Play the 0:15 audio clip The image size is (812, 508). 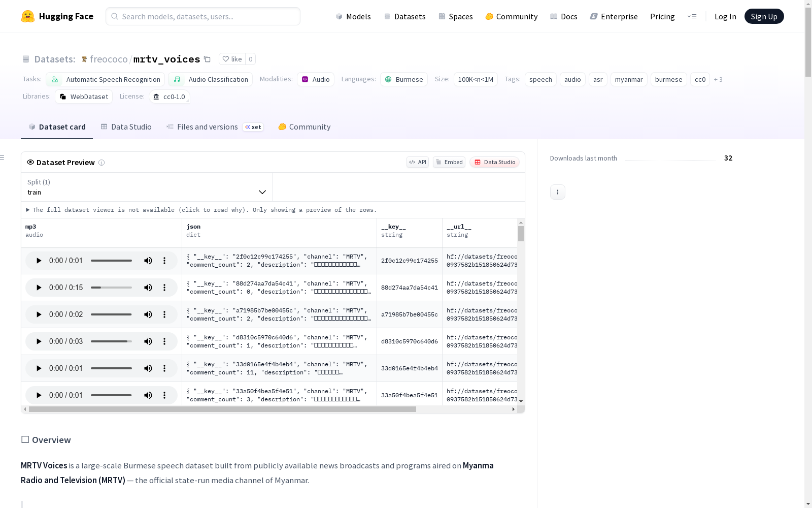39,288
